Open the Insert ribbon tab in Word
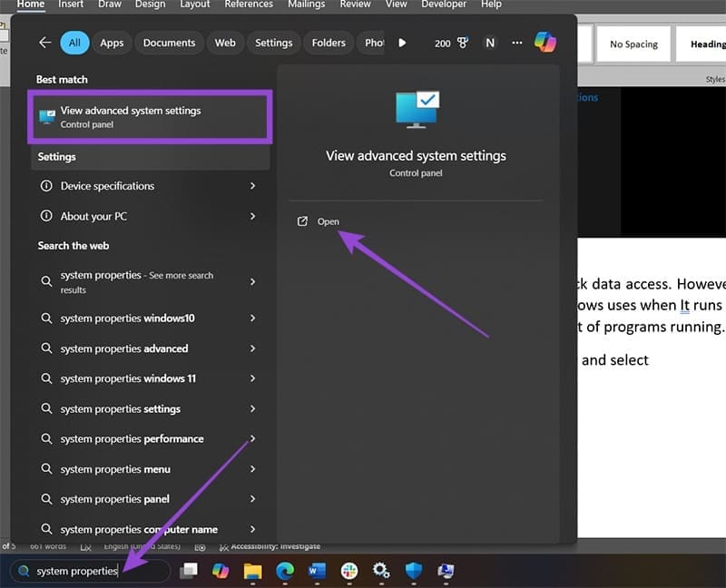Viewport: 726px width, 588px height. click(x=72, y=5)
